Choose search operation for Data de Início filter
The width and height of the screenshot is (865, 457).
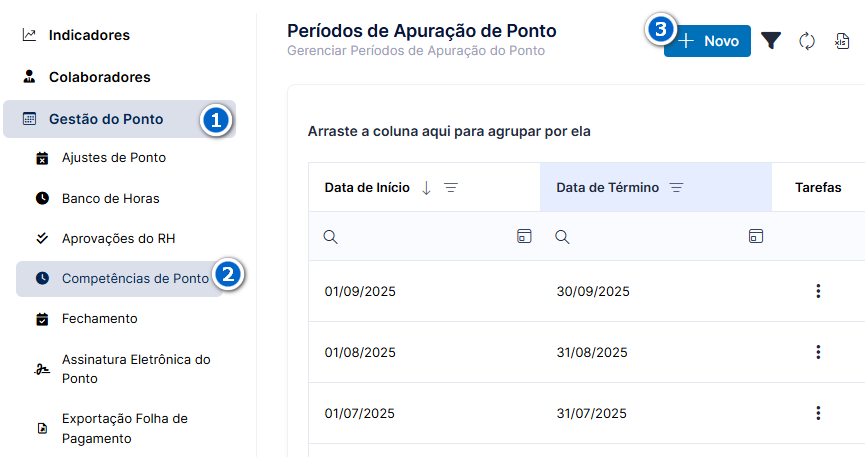(x=330, y=237)
